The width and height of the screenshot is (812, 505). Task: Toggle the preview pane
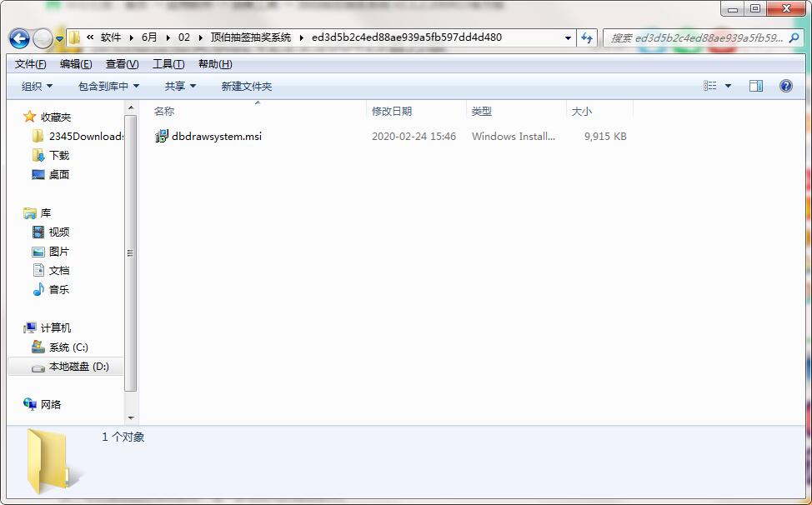click(x=756, y=86)
